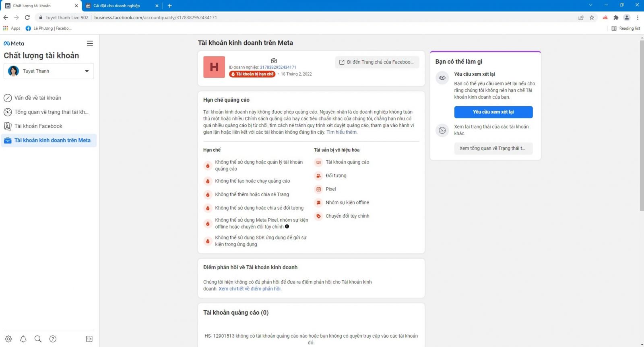Click 'Chuyển đổi tùy chỉnh' tag icon
This screenshot has height=347, width=644.
click(x=318, y=216)
